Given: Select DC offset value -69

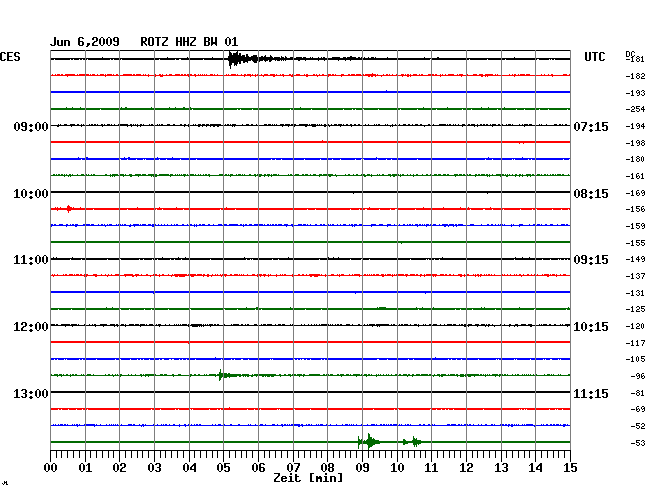Looking at the screenshot, I should 638,409.
